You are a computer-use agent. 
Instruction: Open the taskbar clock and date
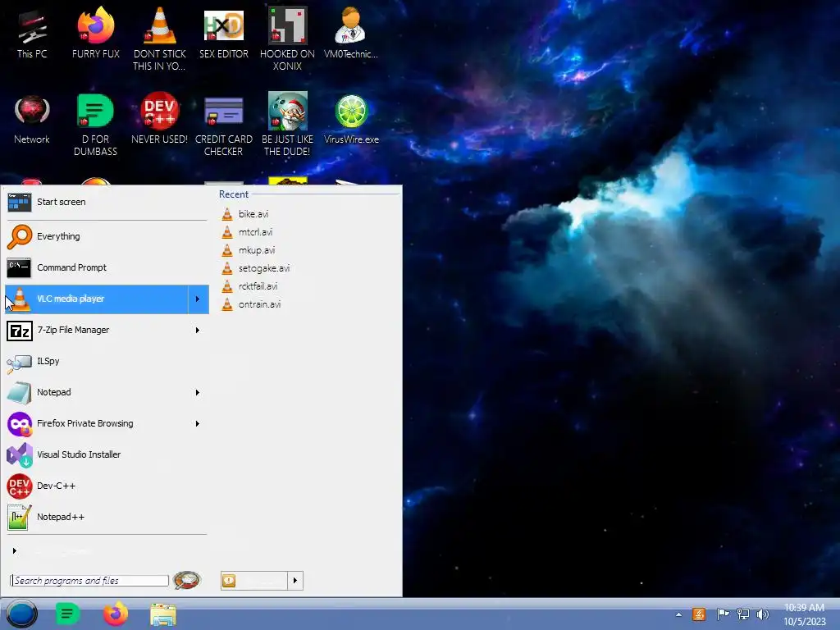point(804,614)
